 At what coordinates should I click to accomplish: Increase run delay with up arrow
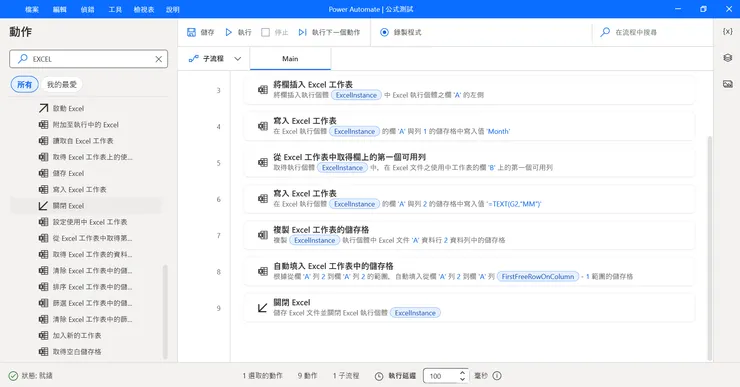pyautogui.click(x=462, y=372)
